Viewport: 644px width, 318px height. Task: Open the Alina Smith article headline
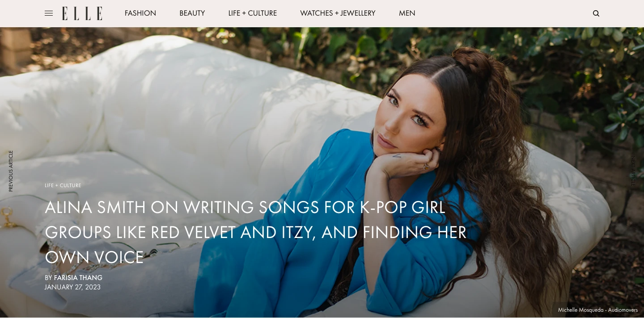(256, 232)
